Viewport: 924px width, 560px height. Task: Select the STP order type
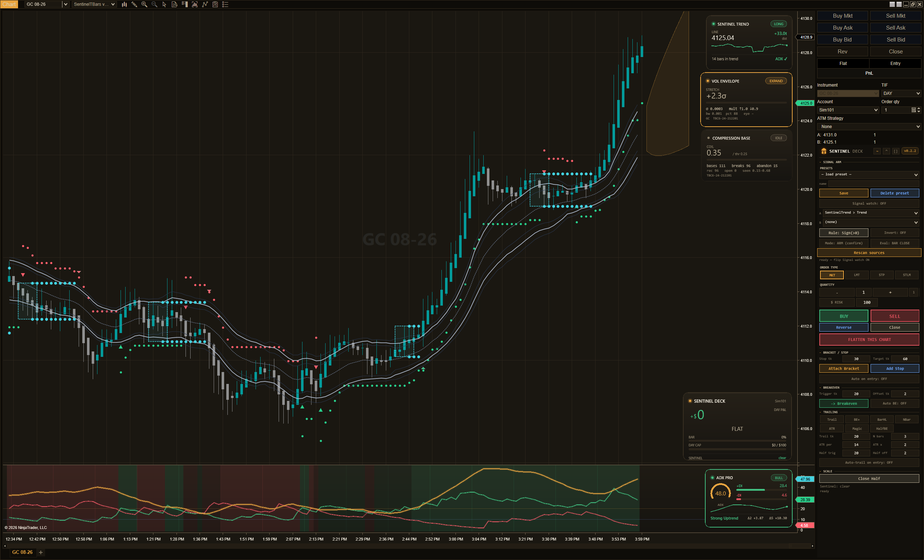882,275
